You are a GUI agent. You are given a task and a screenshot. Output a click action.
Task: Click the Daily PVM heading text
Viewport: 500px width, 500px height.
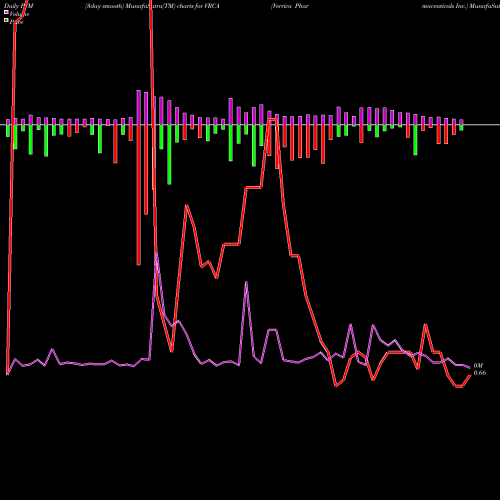19,6
